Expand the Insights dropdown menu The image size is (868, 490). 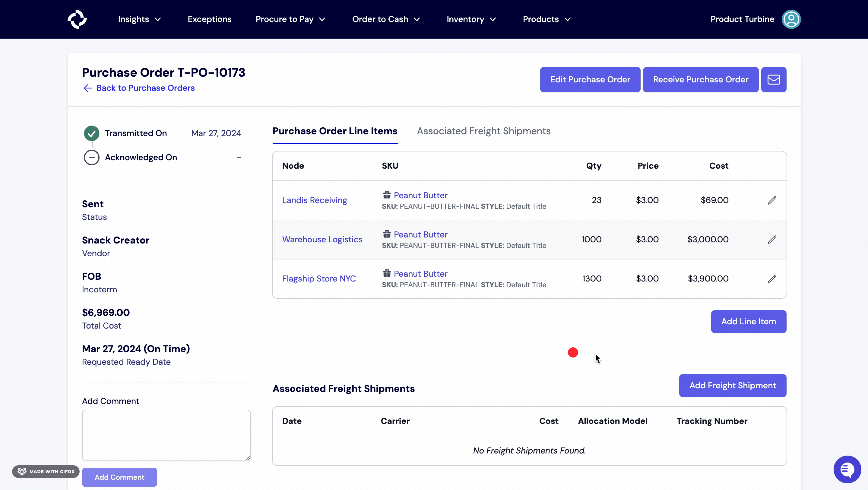(139, 19)
